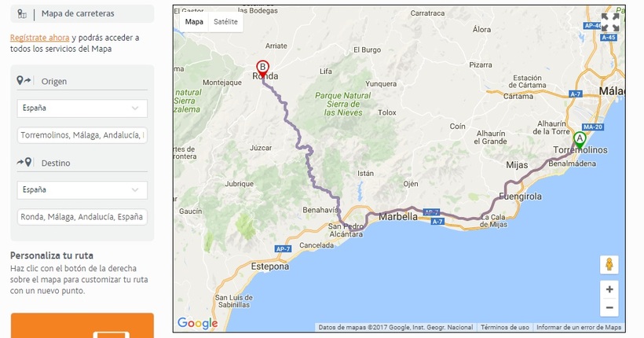Zoom out with the minus button
The width and height of the screenshot is (644, 338).
click(609, 307)
